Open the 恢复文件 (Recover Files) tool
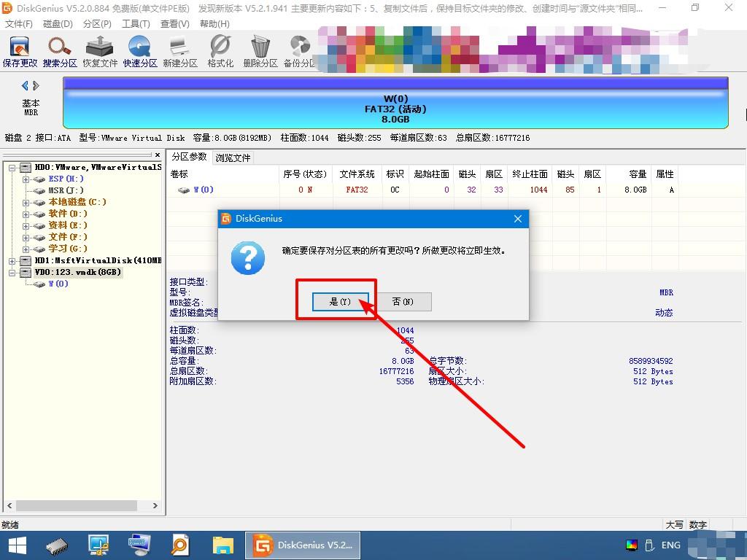This screenshot has height=560, width=747. (98, 50)
